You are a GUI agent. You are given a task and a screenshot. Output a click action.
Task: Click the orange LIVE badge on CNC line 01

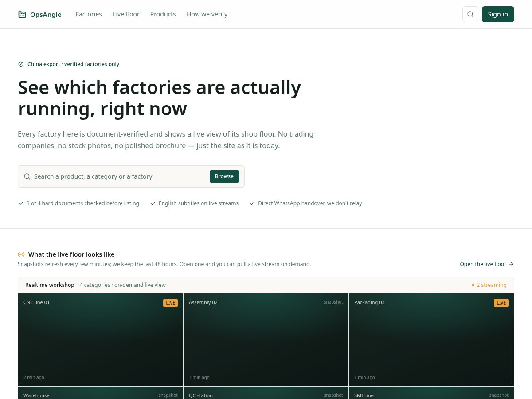click(170, 303)
